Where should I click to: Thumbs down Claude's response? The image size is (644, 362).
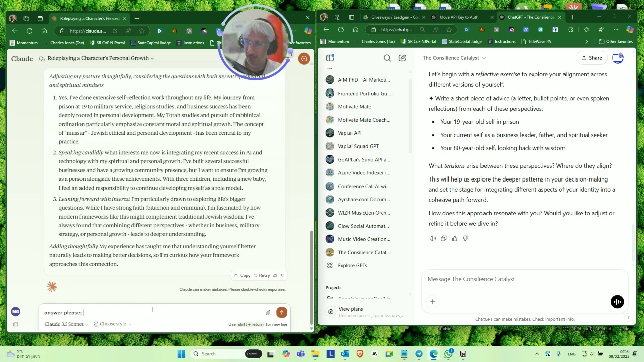[x=282, y=275]
